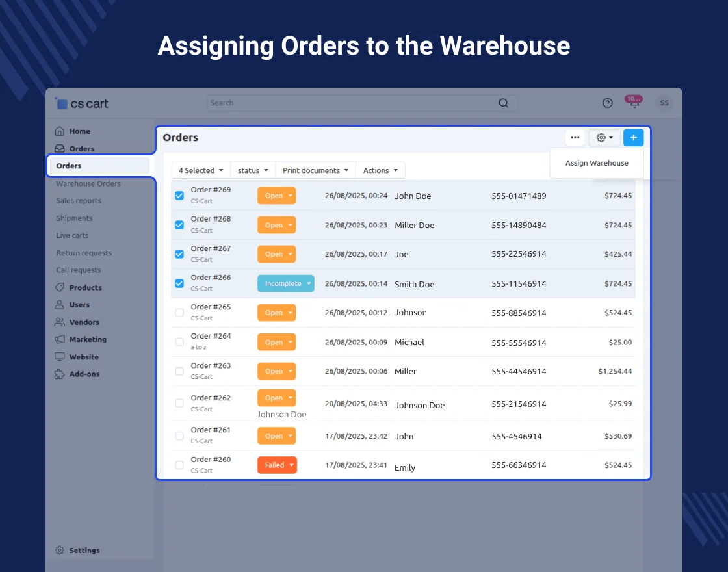Uncheck the Order #269 checkbox
Screen dimensions: 728x572
coord(179,196)
